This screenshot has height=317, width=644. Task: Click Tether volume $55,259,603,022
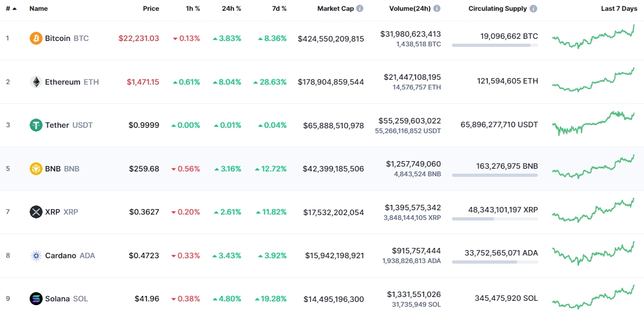[x=410, y=121]
